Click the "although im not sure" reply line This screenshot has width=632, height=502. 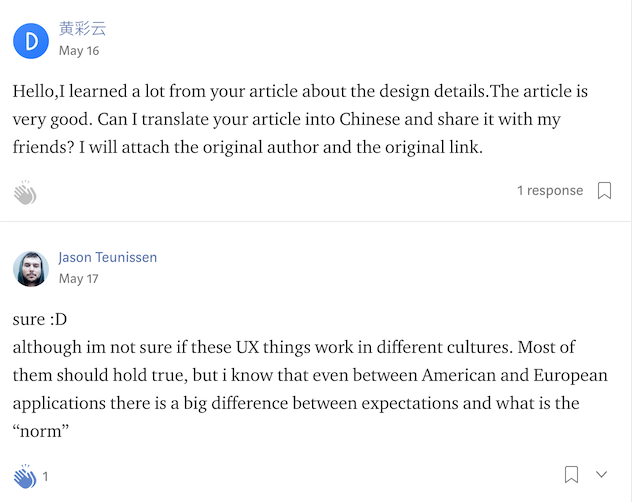click(150, 348)
